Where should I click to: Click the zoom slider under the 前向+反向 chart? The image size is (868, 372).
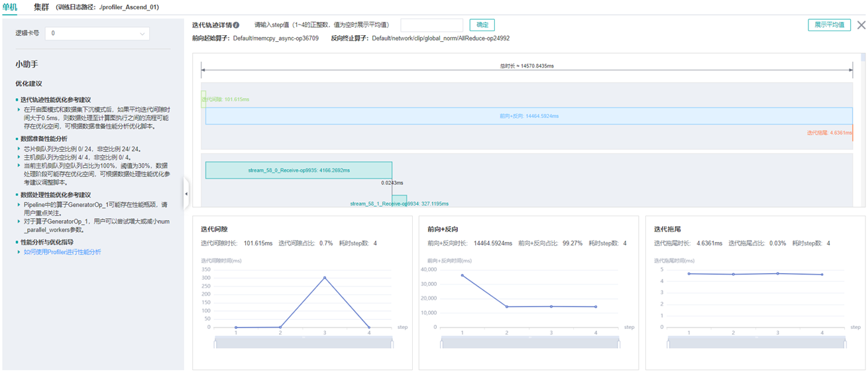tap(530, 342)
